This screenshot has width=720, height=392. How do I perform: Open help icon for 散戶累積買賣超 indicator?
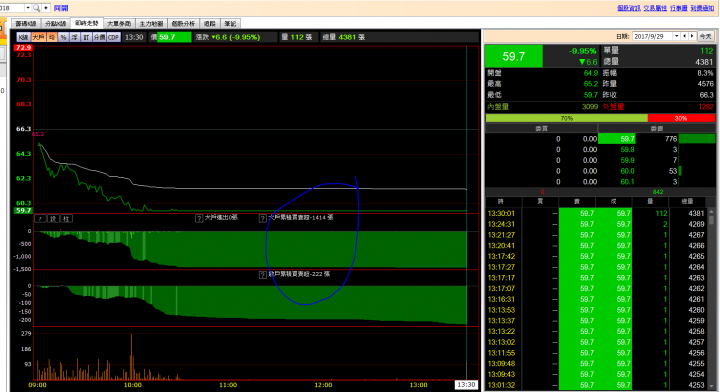pyautogui.click(x=263, y=275)
